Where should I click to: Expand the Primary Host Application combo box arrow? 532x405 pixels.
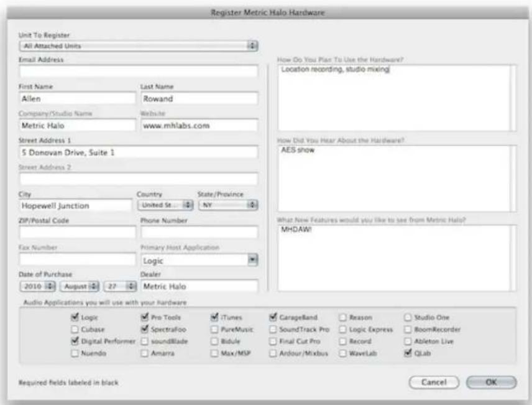point(252,260)
